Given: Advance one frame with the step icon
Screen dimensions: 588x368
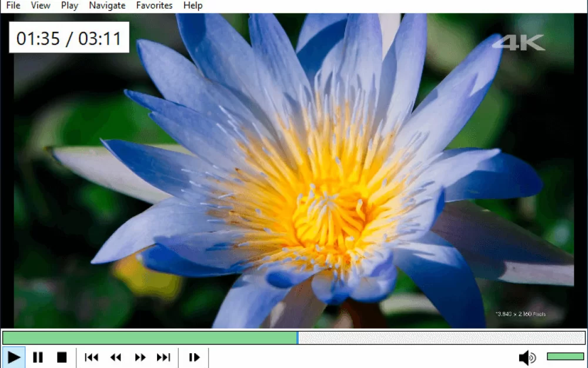Looking at the screenshot, I should [x=194, y=357].
